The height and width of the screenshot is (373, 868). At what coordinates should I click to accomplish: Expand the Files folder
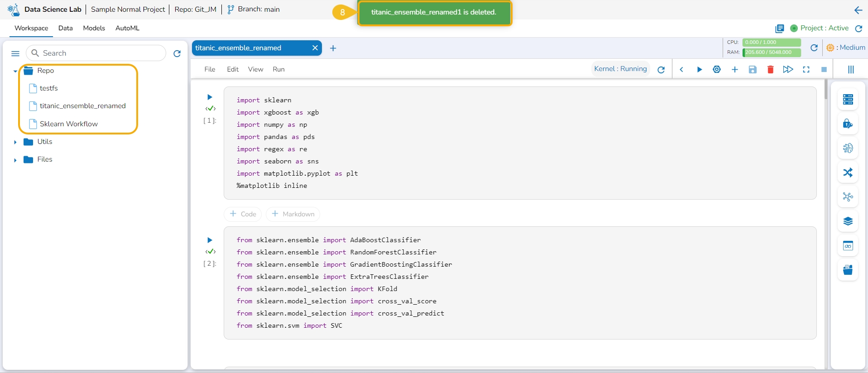click(x=15, y=160)
